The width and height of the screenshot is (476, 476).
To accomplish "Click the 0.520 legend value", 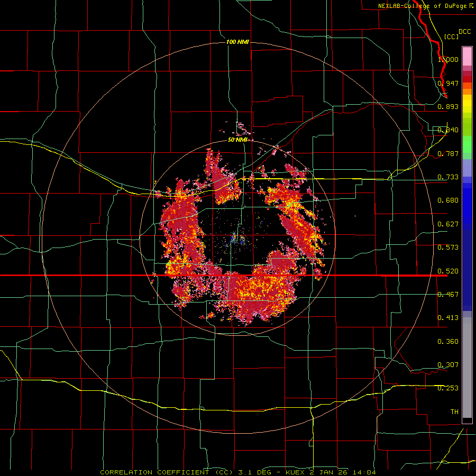I will pyautogui.click(x=448, y=271).
